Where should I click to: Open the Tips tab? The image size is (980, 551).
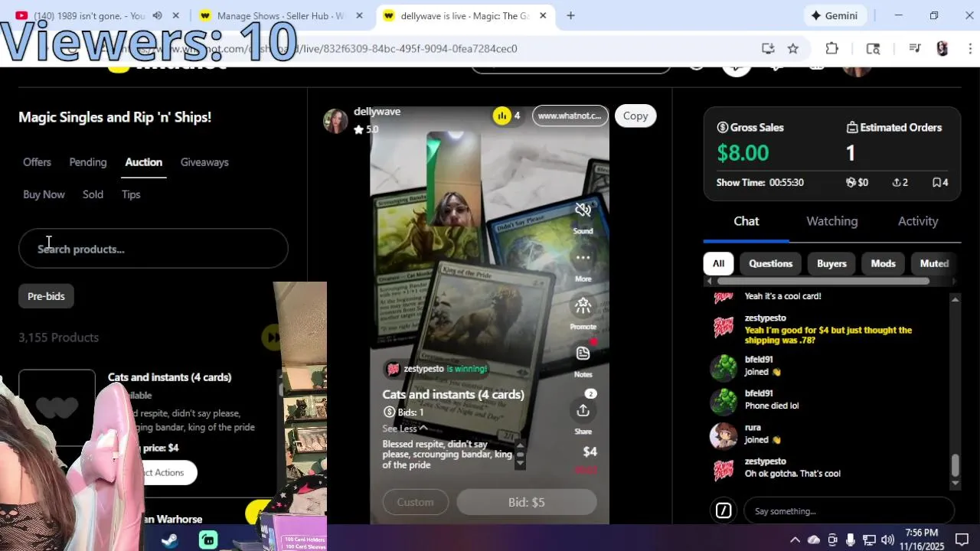[131, 194]
